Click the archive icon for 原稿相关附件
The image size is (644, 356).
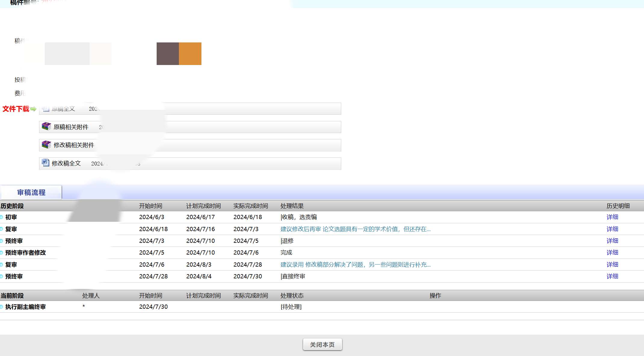pyautogui.click(x=46, y=126)
